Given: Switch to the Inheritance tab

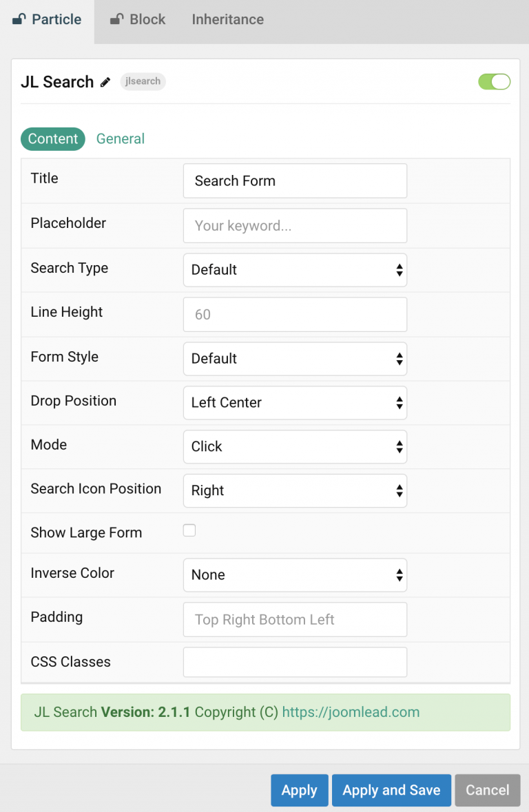Looking at the screenshot, I should [227, 19].
